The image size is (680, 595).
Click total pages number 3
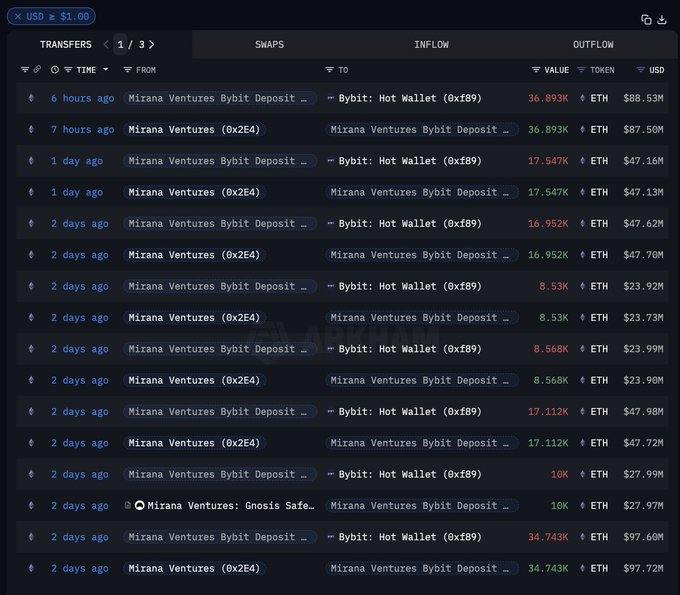pyautogui.click(x=141, y=44)
